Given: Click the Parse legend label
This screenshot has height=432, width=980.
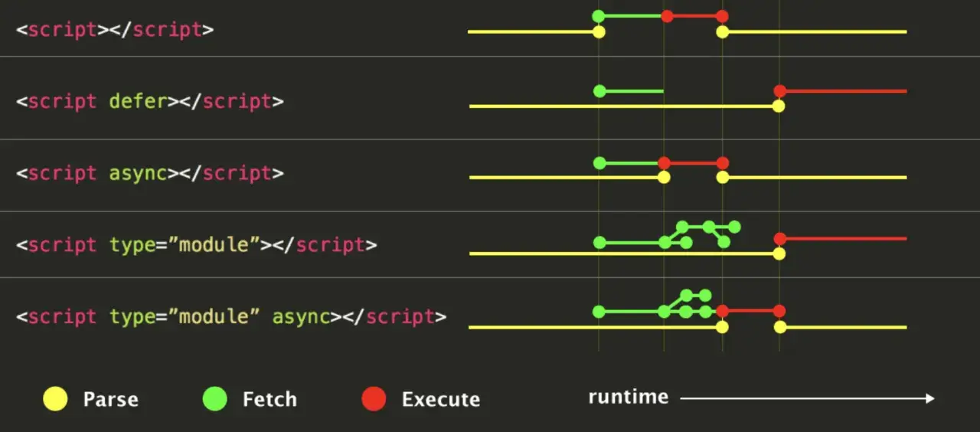Looking at the screenshot, I should (111, 400).
